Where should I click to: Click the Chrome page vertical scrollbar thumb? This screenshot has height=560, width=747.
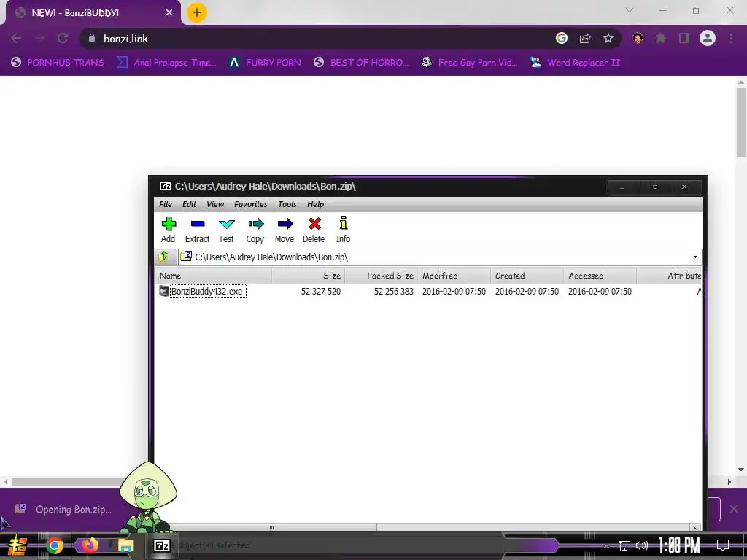pyautogui.click(x=741, y=122)
